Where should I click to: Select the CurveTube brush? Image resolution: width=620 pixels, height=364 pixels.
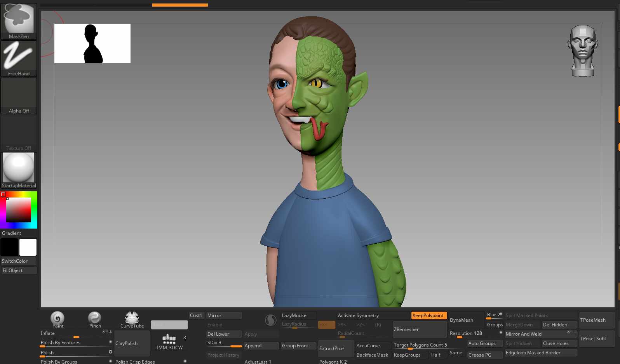point(132,319)
